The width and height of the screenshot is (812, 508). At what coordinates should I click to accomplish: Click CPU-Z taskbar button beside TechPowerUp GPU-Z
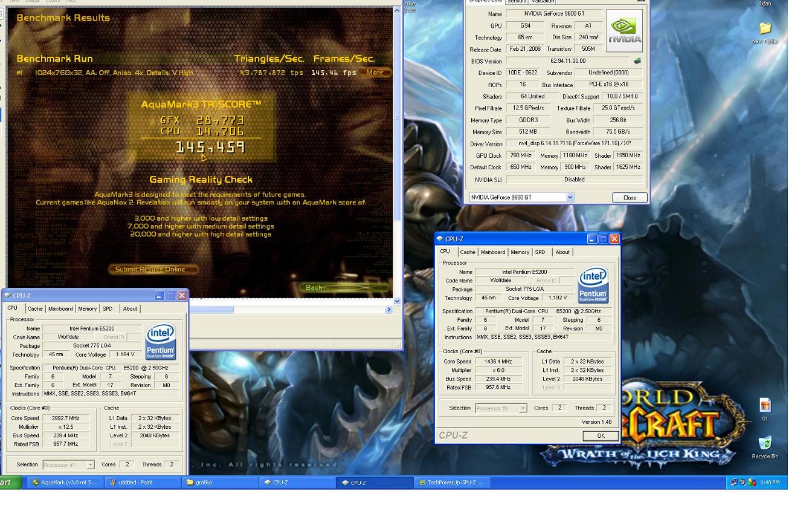[x=374, y=483]
